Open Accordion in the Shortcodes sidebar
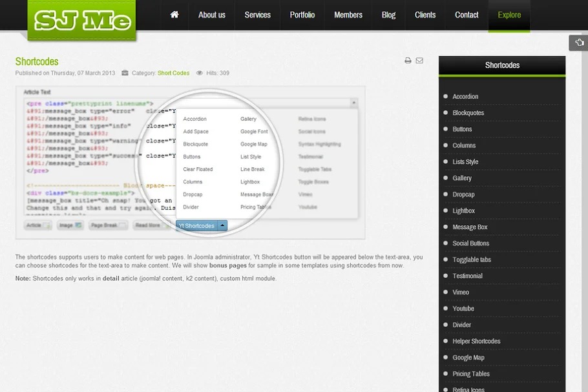 point(465,97)
